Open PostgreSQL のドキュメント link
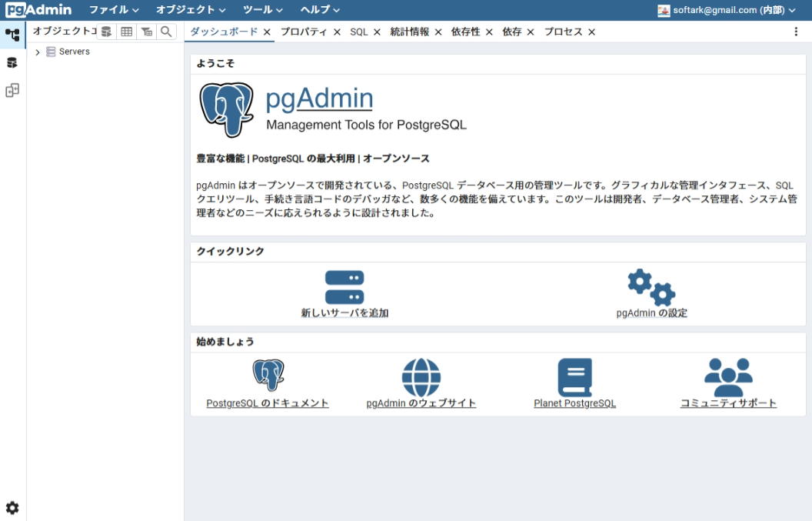 [268, 402]
